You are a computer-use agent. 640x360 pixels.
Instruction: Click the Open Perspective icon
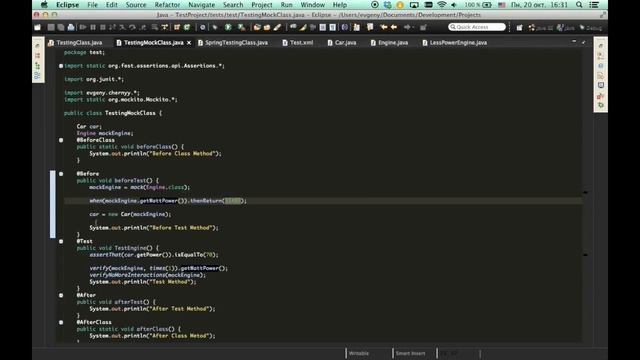(519, 28)
